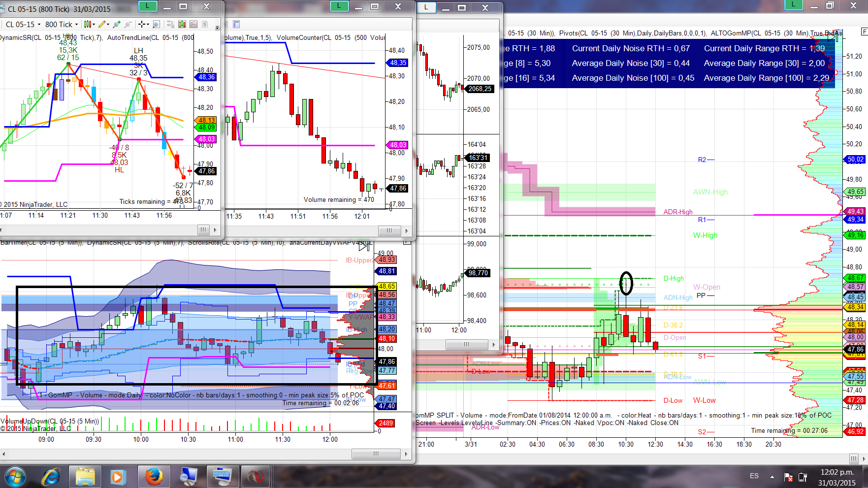Open the Magnifier app on taskbar

click(189, 477)
